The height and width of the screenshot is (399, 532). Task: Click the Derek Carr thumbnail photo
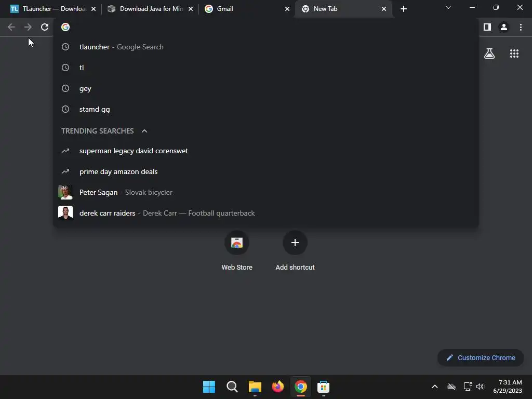pos(65,213)
